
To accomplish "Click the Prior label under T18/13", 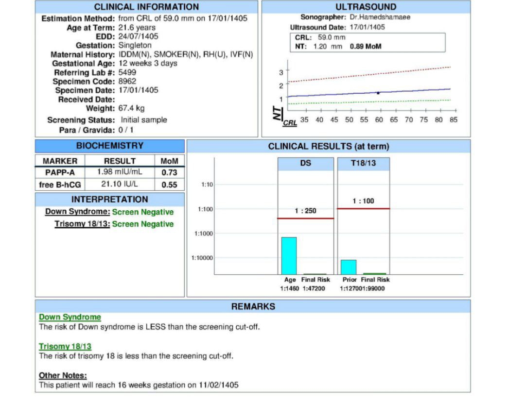I will 349,280.
